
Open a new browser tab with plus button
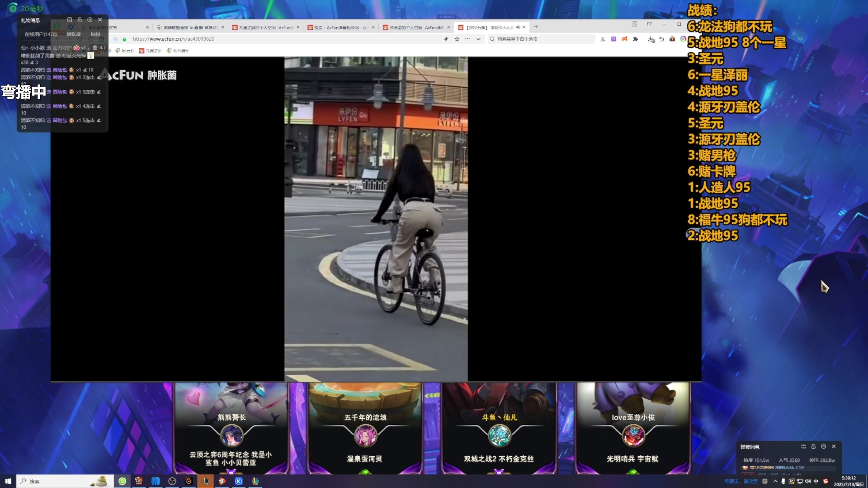536,27
